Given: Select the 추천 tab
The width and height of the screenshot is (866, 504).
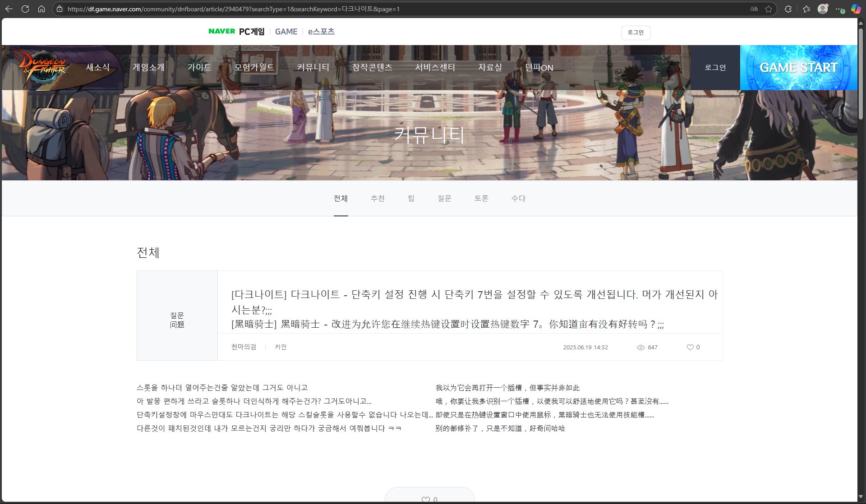Looking at the screenshot, I should click(378, 198).
